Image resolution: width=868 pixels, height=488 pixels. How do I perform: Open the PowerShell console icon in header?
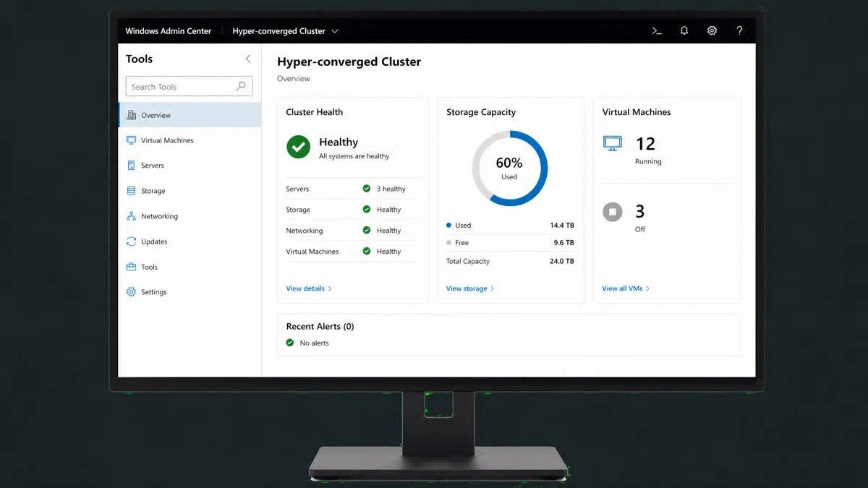pyautogui.click(x=657, y=31)
